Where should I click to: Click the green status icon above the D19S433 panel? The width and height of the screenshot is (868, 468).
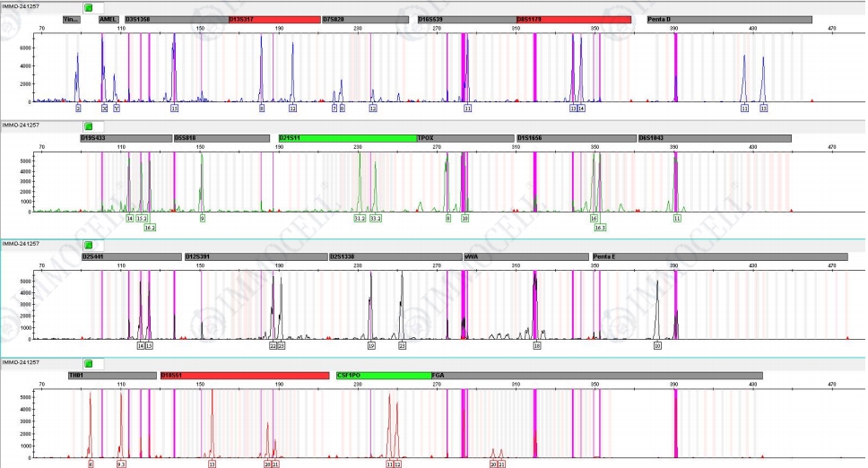pyautogui.click(x=88, y=126)
